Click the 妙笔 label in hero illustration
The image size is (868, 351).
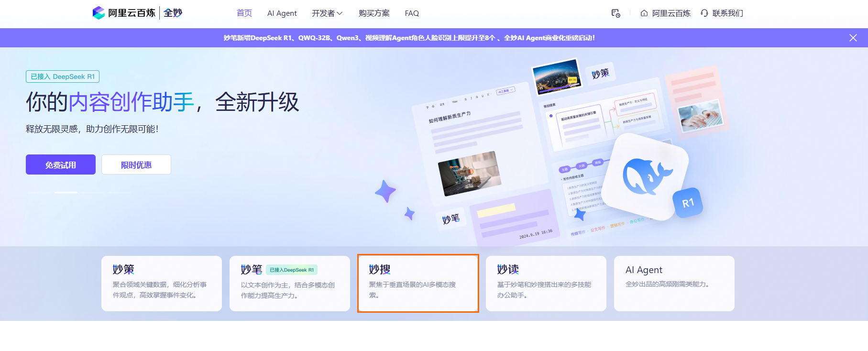(x=450, y=219)
